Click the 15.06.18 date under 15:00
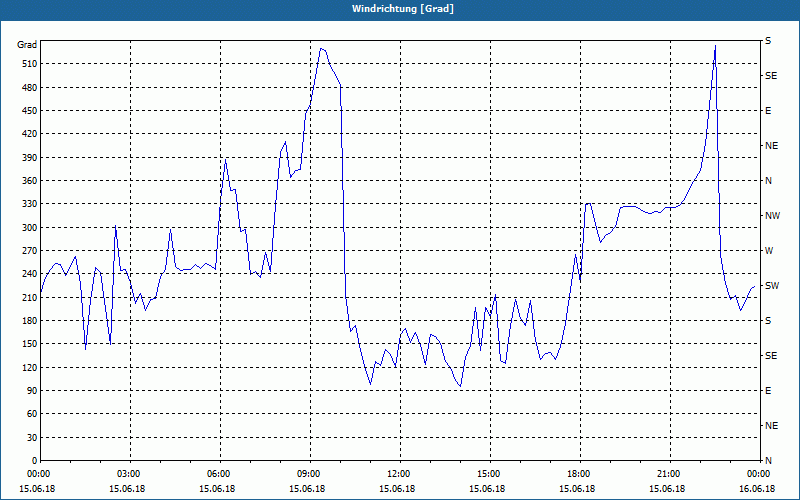The height and width of the screenshot is (500, 800). coord(487,489)
